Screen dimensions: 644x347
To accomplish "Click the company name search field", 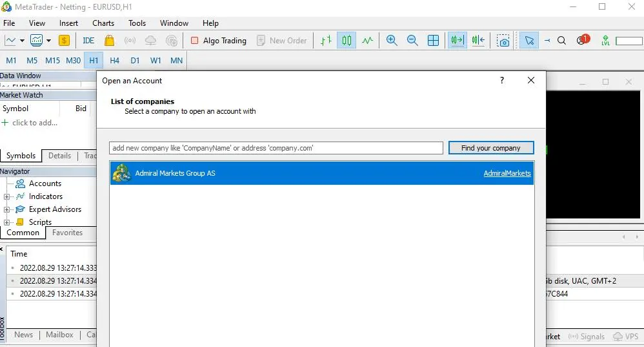I will click(x=276, y=148).
